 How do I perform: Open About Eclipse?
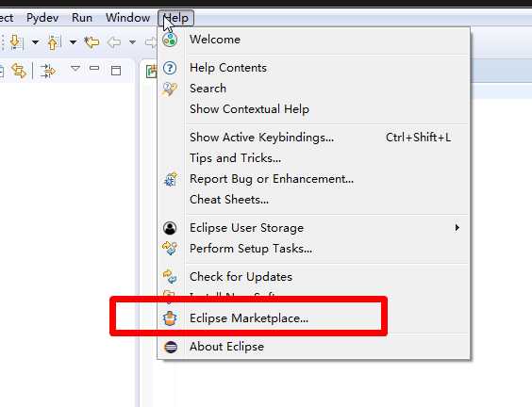(x=314, y=347)
